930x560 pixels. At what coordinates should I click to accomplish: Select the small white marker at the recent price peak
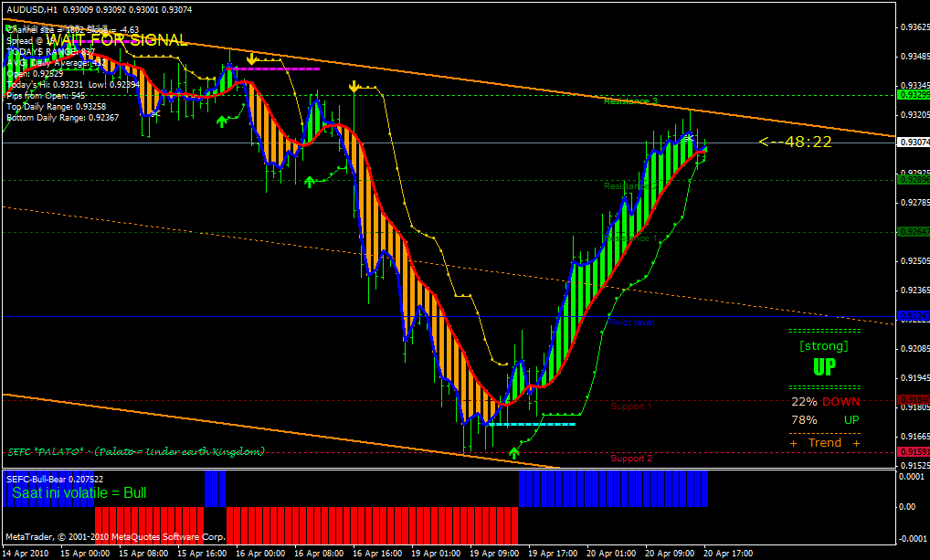tap(689, 138)
